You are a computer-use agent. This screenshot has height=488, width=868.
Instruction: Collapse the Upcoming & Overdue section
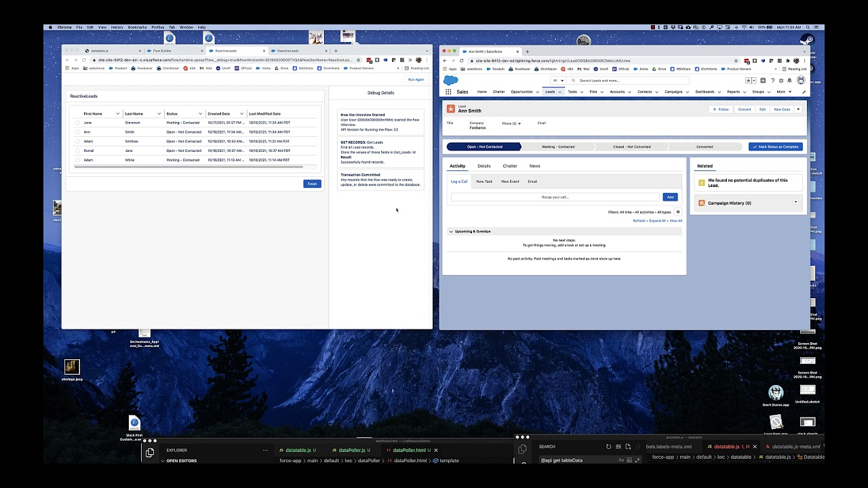[451, 232]
